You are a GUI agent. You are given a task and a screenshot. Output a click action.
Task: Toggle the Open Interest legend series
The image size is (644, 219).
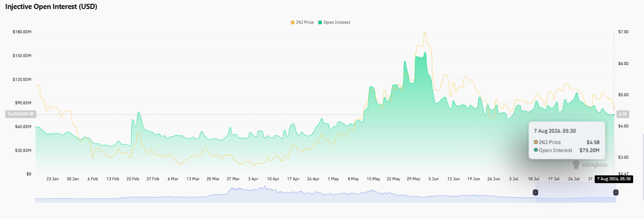335,22
